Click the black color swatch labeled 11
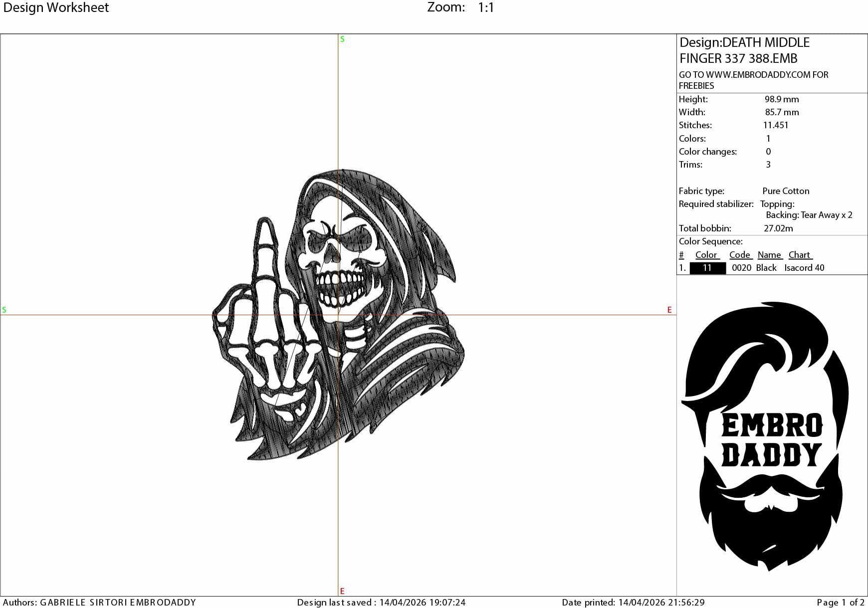The height and width of the screenshot is (608, 868). [x=707, y=268]
